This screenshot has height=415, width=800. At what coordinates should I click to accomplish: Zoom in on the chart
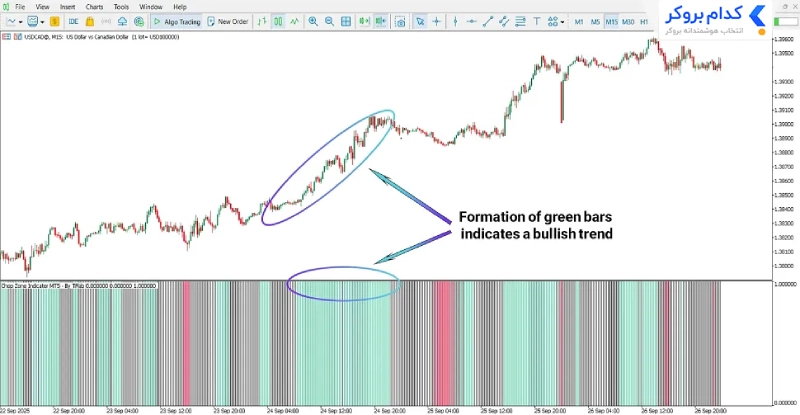click(x=313, y=21)
